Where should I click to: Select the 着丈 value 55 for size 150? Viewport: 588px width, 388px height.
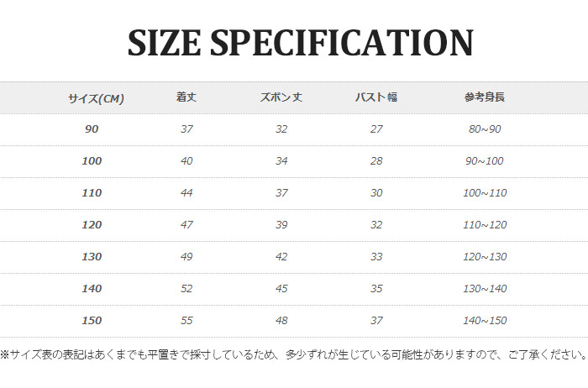click(x=186, y=321)
